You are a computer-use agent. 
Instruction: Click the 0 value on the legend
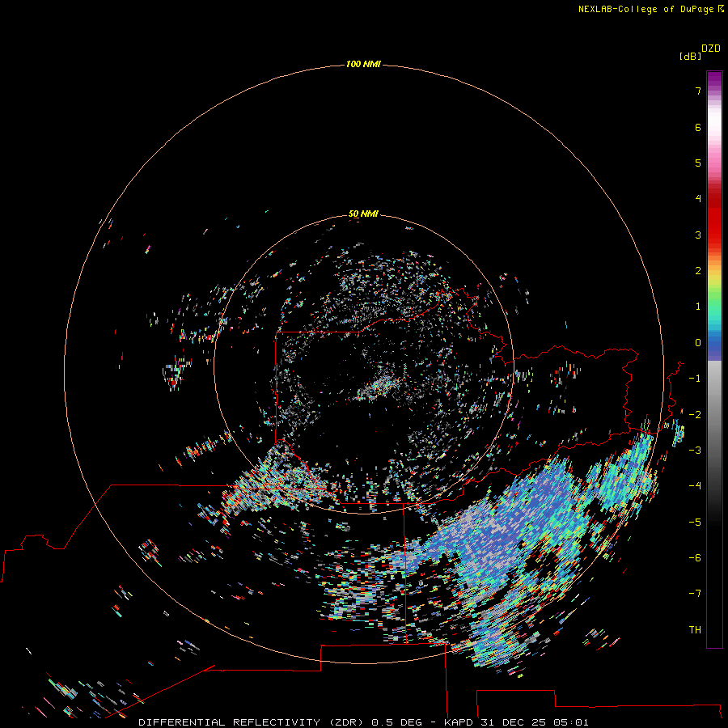(698, 343)
